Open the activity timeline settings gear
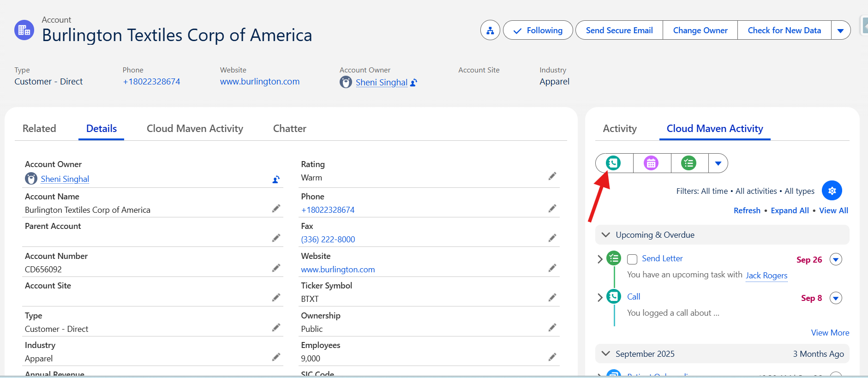The width and height of the screenshot is (868, 378). pyautogui.click(x=832, y=191)
